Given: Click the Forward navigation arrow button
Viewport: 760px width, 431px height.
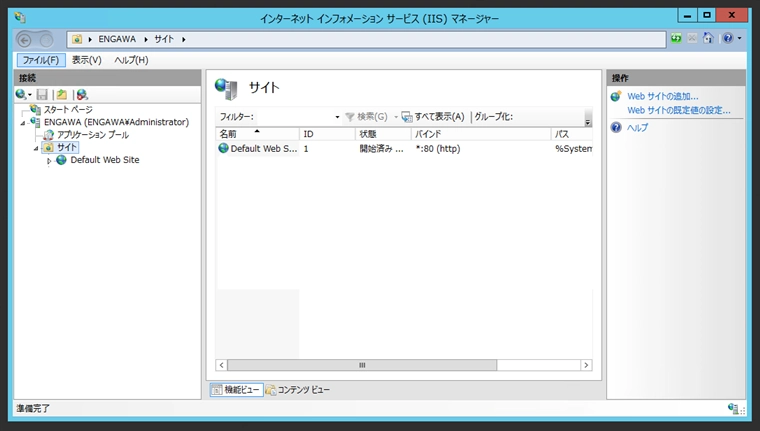Looking at the screenshot, I should point(47,40).
